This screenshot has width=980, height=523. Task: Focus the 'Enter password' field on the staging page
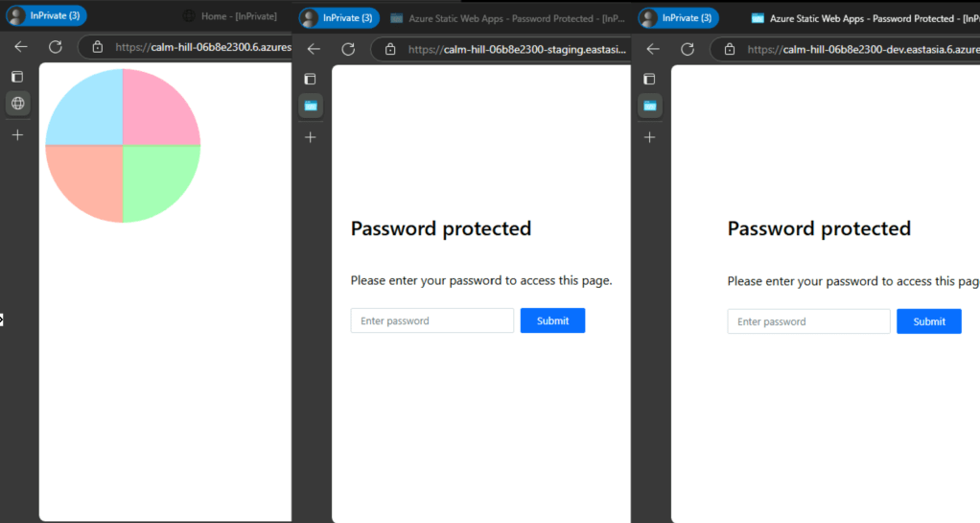point(432,321)
